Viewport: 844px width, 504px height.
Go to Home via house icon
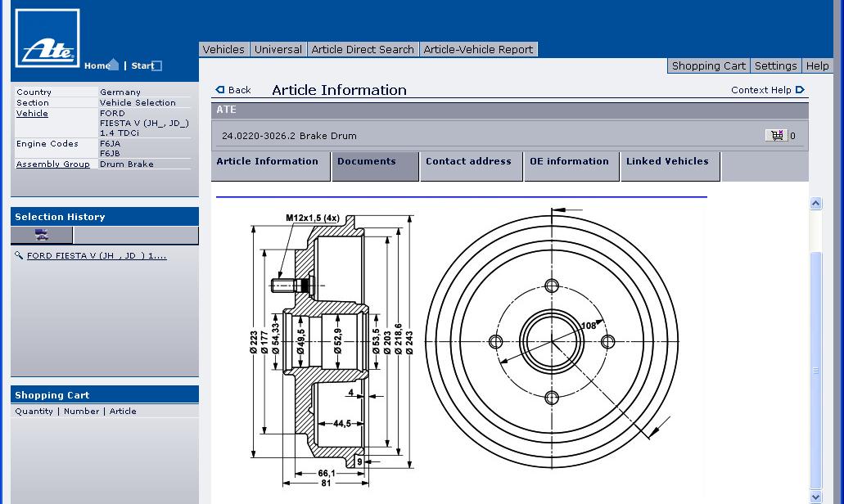tap(113, 65)
